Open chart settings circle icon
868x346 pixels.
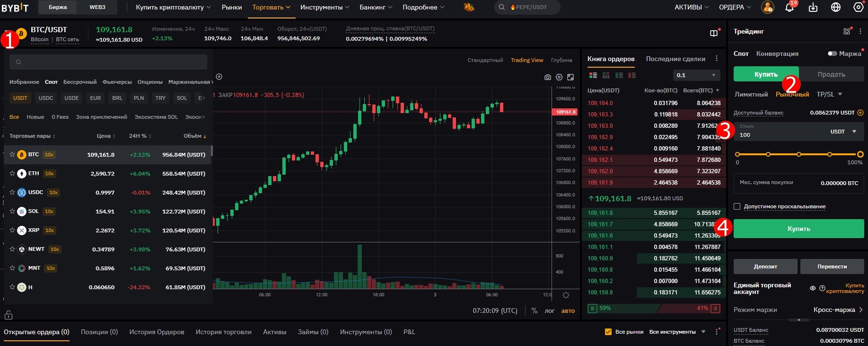coord(559,77)
